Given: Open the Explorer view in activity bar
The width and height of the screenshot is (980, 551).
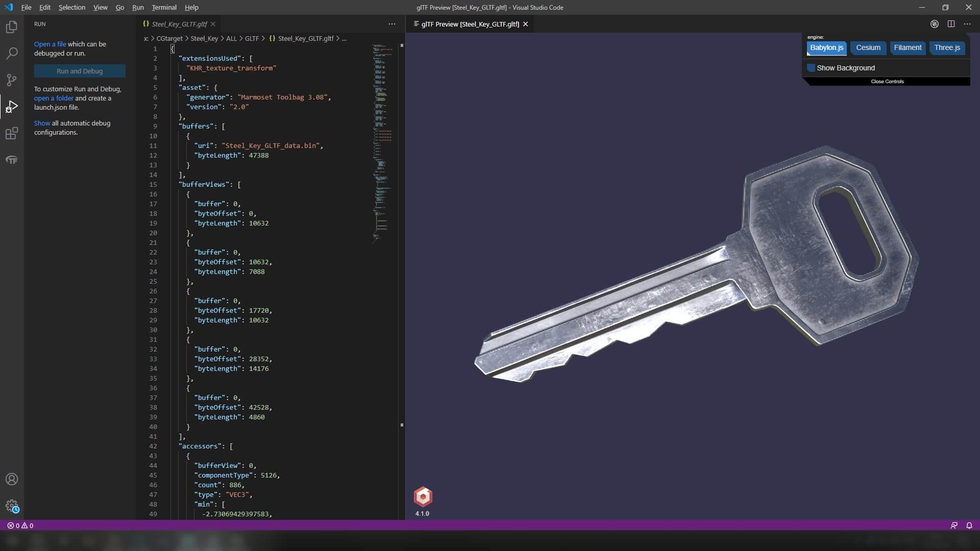Looking at the screenshot, I should coord(11,27).
